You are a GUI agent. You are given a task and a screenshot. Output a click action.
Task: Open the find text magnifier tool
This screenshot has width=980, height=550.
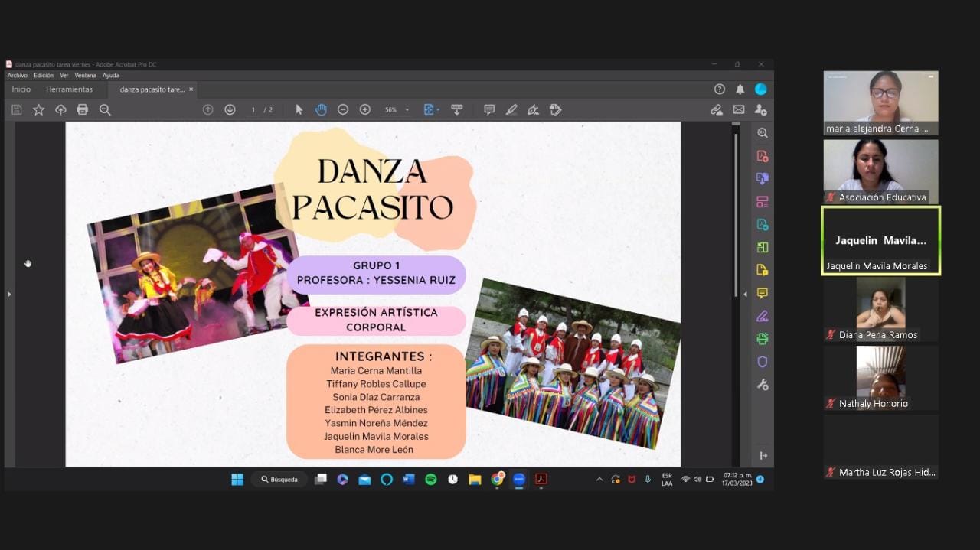point(105,109)
